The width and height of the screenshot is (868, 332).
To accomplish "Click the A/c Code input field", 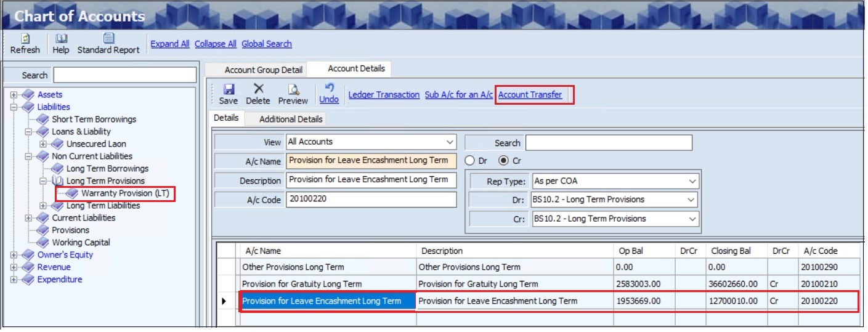I will 371,200.
